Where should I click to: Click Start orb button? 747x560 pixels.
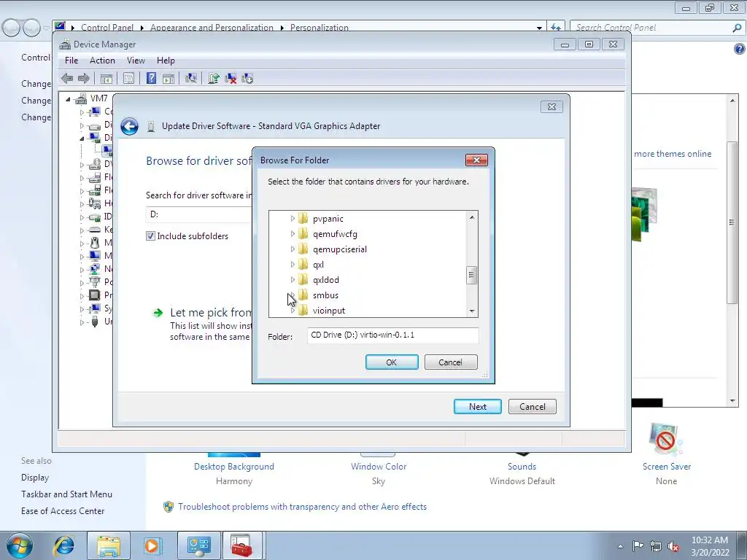[x=20, y=545]
